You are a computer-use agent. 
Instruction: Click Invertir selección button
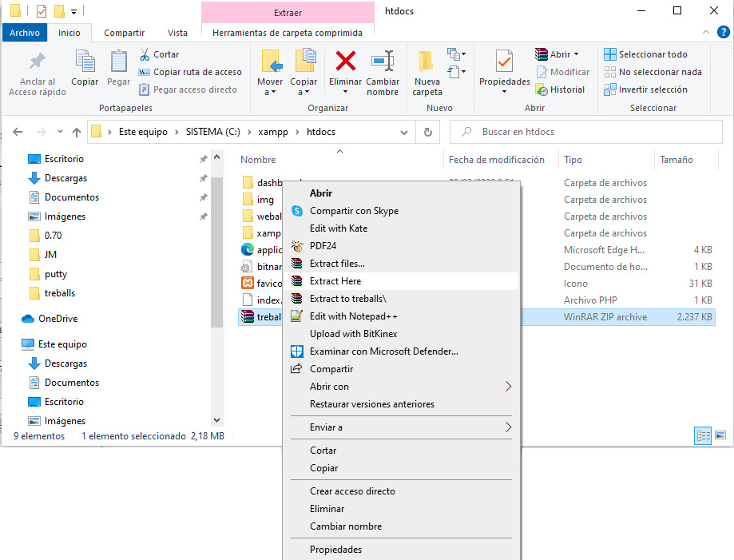646,89
